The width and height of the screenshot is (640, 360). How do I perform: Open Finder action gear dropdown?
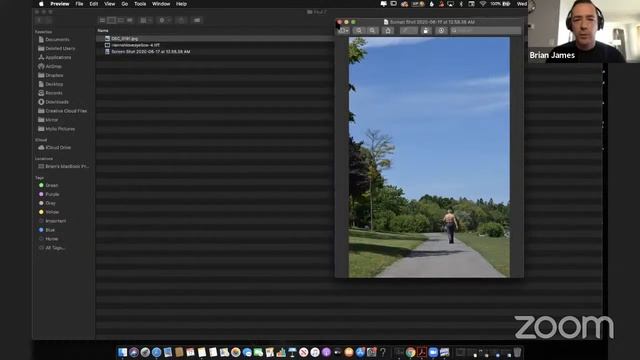coord(164,20)
